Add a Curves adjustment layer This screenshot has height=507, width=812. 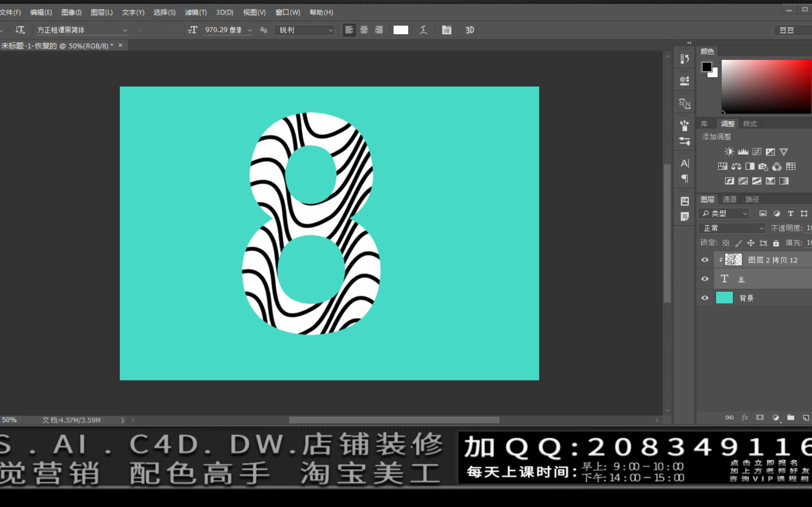(757, 152)
